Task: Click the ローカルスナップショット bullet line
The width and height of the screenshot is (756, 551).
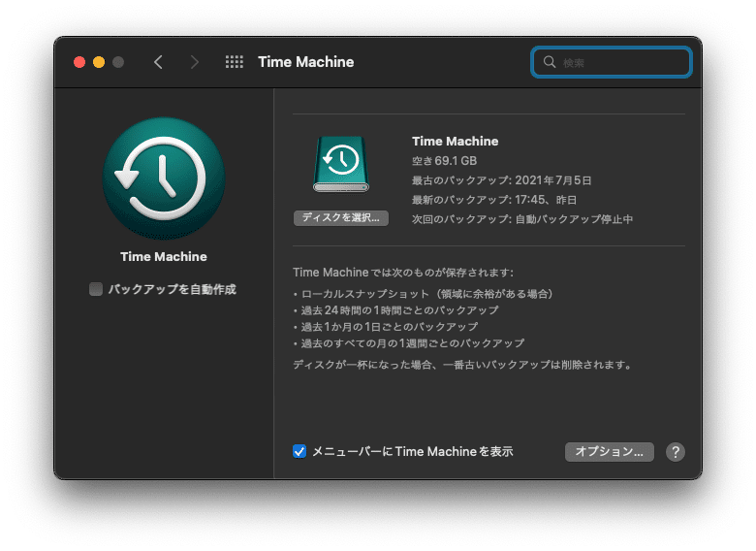Action: 423,294
